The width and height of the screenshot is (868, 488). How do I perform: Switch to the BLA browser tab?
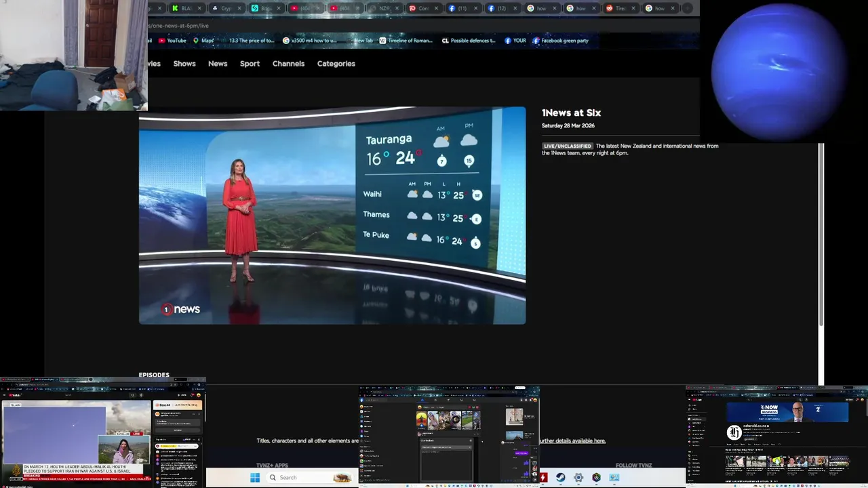tap(186, 8)
